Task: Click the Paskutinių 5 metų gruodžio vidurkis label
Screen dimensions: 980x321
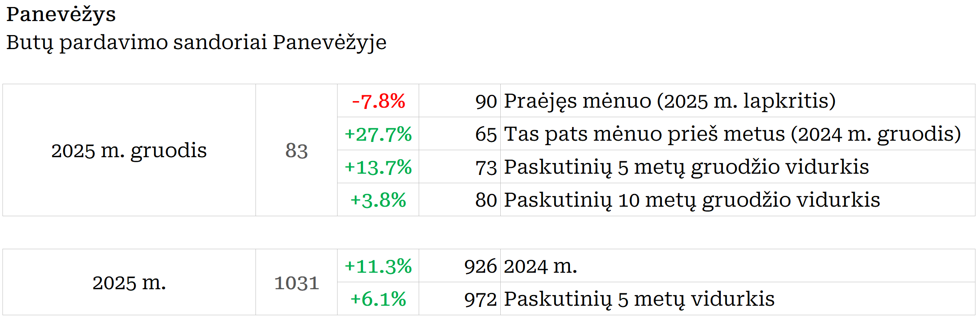Action: (x=686, y=167)
